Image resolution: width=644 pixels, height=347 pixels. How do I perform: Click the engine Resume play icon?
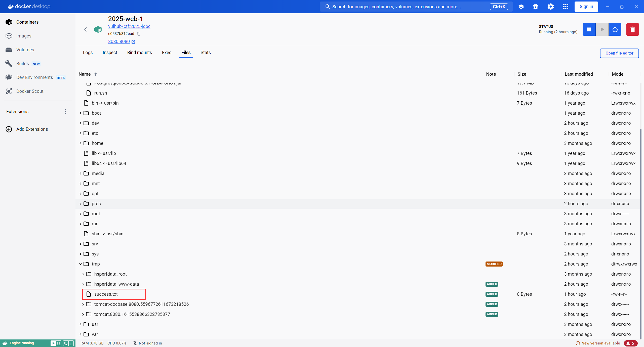click(53, 343)
